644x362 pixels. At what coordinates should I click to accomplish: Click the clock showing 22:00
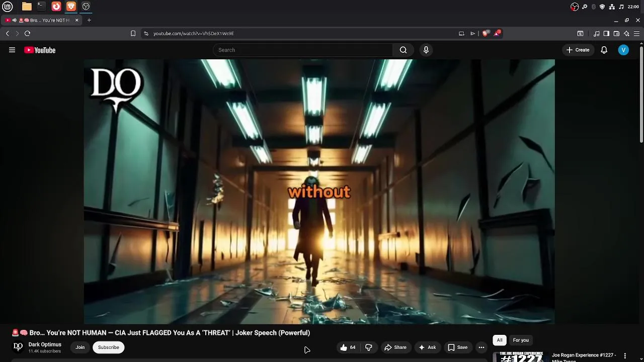(633, 7)
